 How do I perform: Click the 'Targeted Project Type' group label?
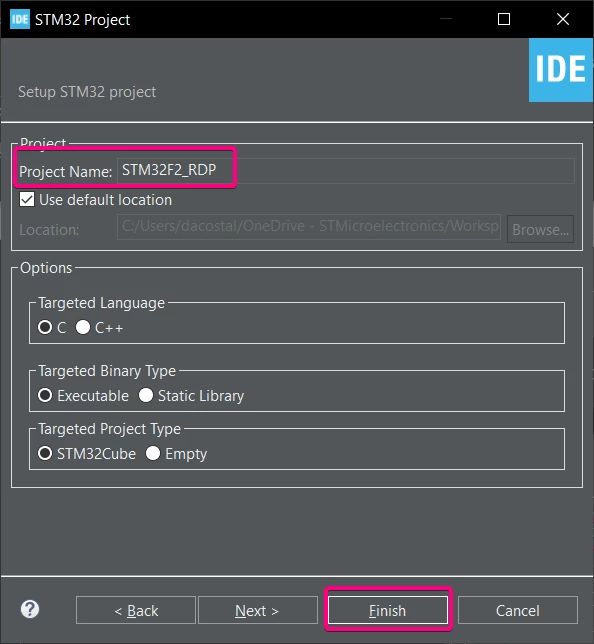pos(109,429)
